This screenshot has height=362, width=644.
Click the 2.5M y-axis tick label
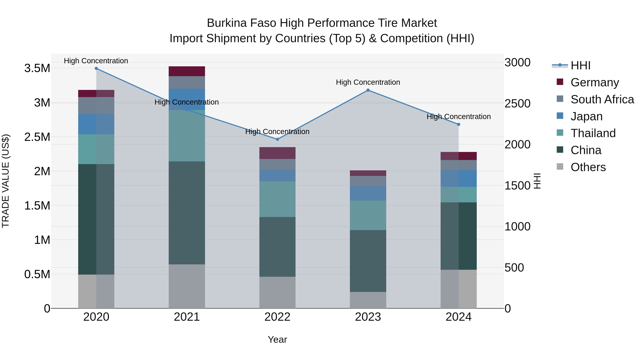point(37,137)
